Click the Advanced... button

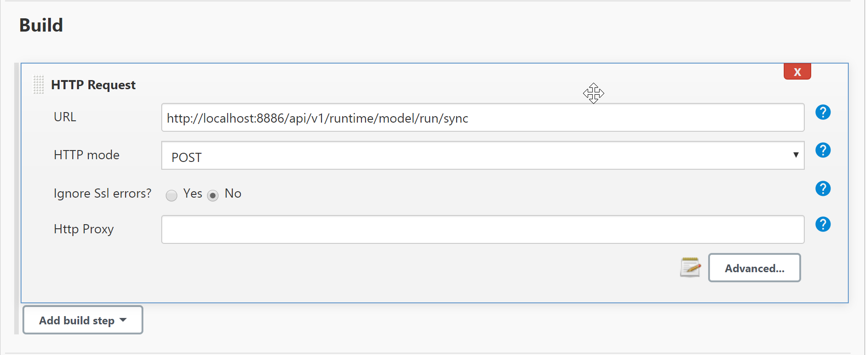pyautogui.click(x=754, y=268)
